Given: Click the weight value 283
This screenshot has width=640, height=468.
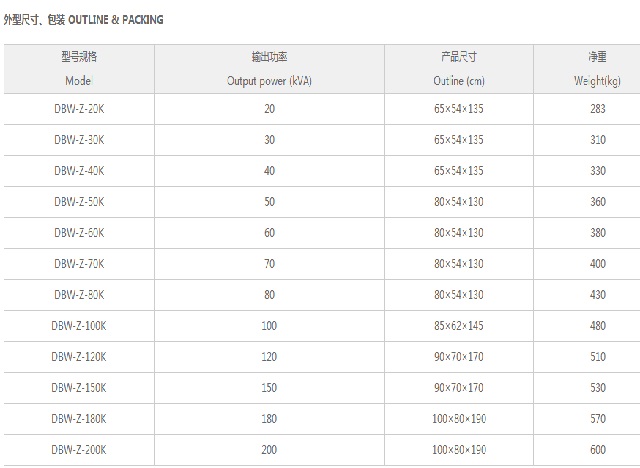Looking at the screenshot, I should pos(598,109).
